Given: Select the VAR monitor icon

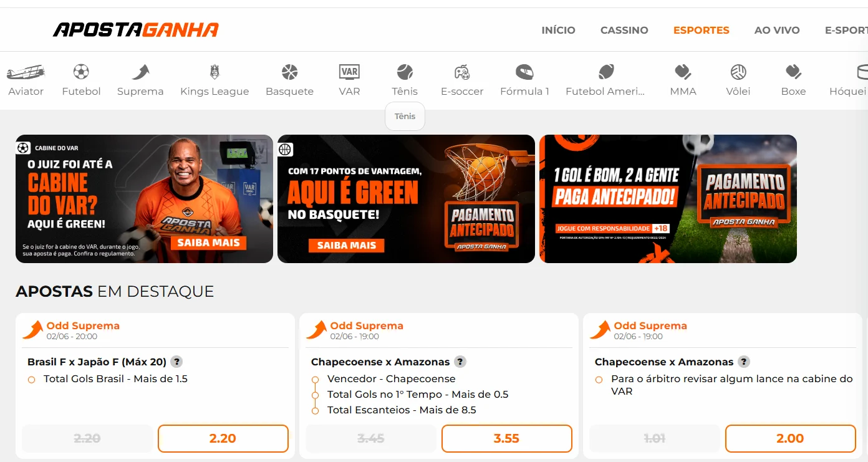Looking at the screenshot, I should [349, 72].
